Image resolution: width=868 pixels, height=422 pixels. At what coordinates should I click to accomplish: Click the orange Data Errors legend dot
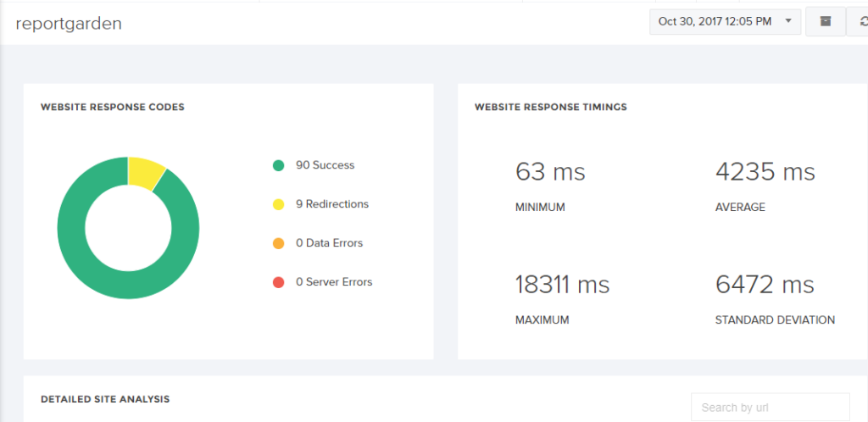click(278, 243)
